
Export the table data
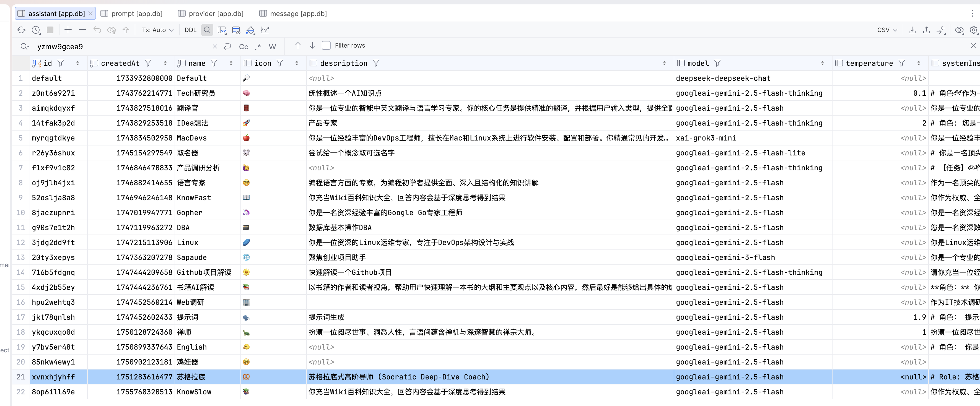click(x=912, y=30)
